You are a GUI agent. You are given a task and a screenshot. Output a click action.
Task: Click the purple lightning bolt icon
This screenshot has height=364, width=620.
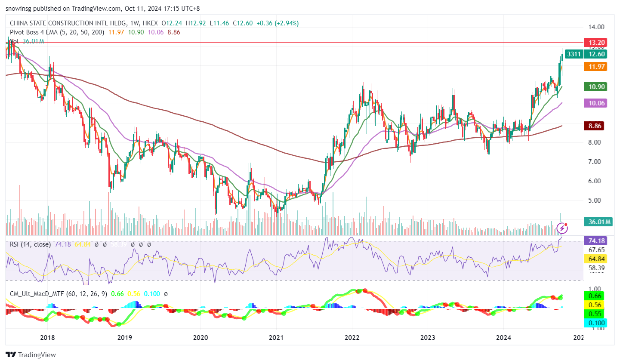tap(562, 228)
